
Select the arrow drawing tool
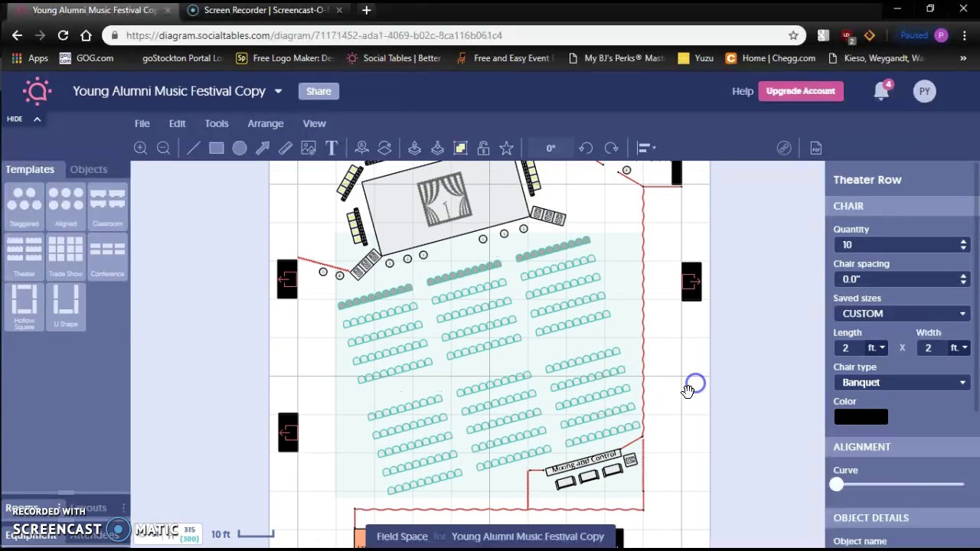pyautogui.click(x=263, y=148)
